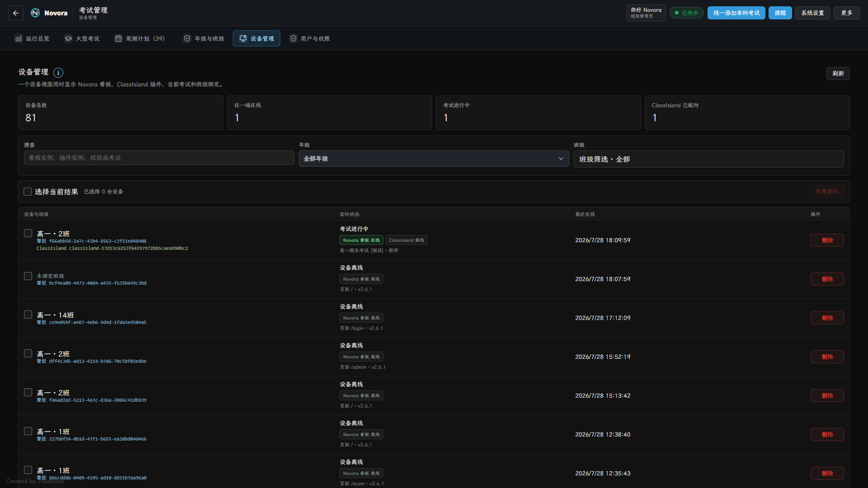Image resolution: width=868 pixels, height=488 pixels.
Task: Open the info icon next to 设备管理
Action: tap(58, 73)
